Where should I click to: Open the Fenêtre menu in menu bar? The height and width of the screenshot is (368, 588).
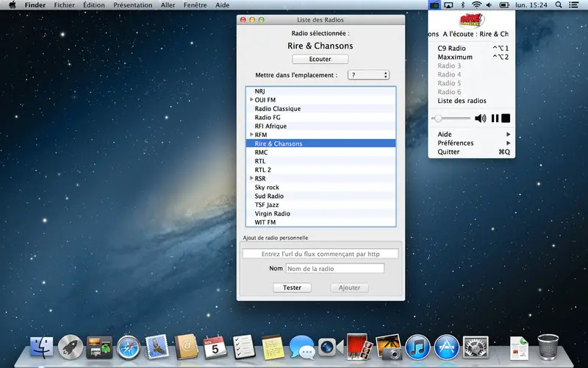tap(195, 5)
